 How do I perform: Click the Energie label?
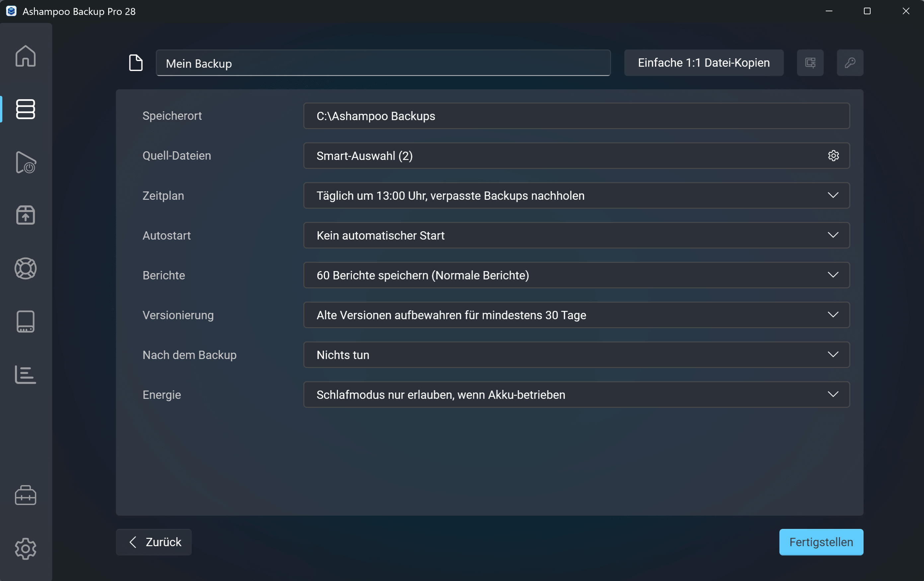(162, 395)
